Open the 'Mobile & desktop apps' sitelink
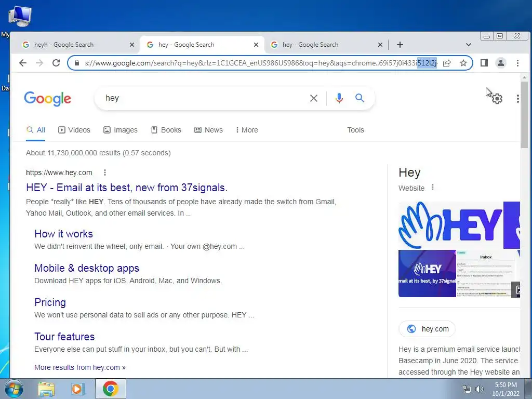532x399 pixels. (87, 269)
